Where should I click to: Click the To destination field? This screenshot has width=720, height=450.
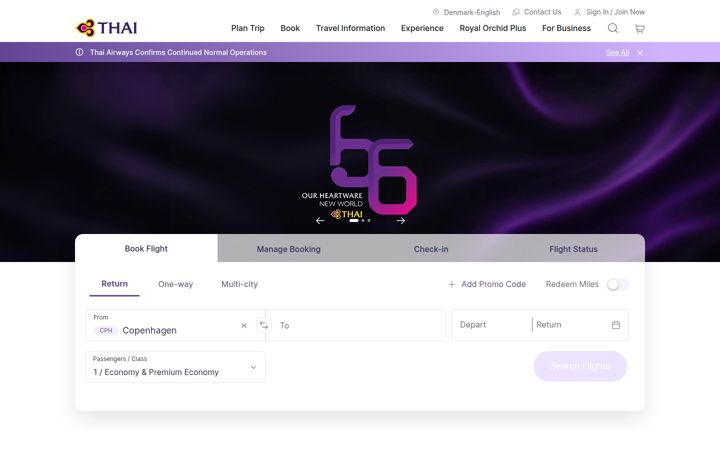pyautogui.click(x=355, y=325)
